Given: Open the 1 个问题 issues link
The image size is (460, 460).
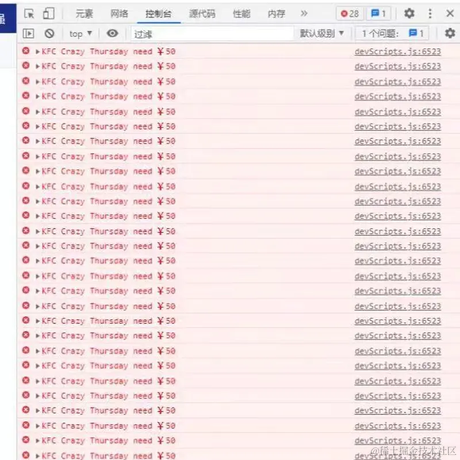Looking at the screenshot, I should click(x=393, y=33).
